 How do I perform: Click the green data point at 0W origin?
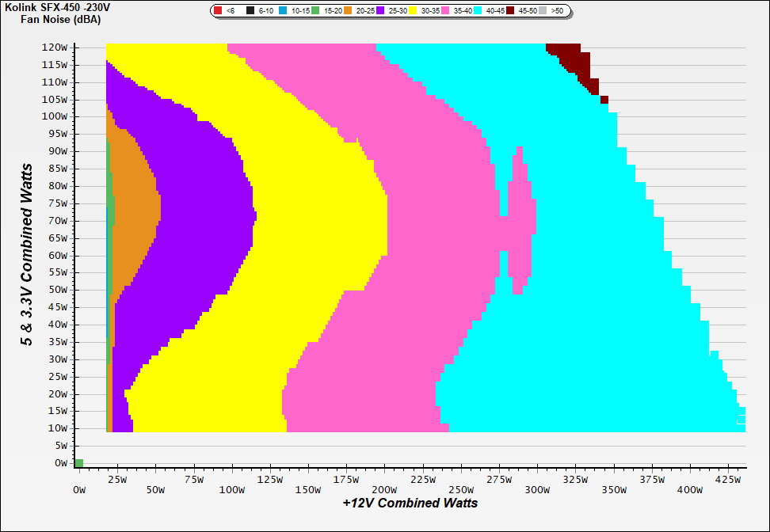tap(78, 463)
